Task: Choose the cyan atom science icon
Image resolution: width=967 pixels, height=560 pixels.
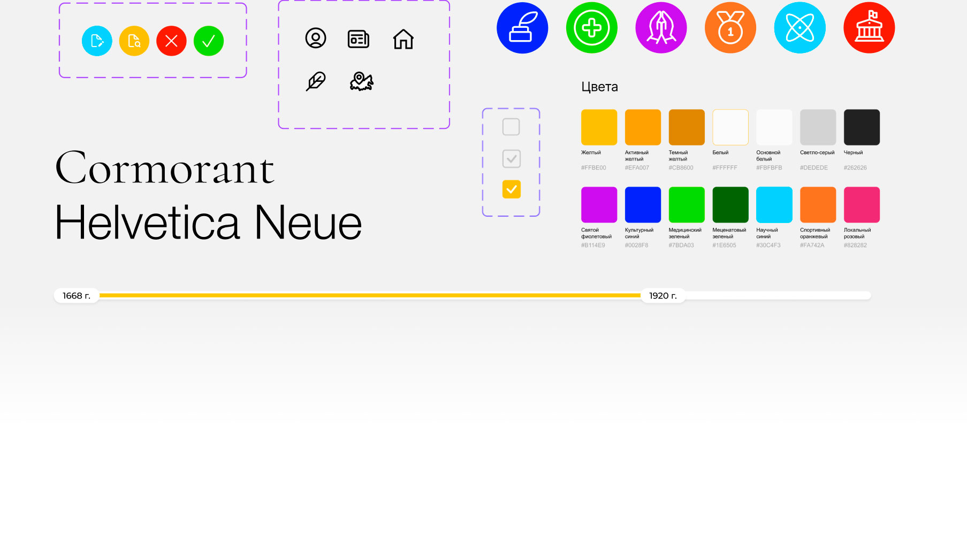Action: (x=800, y=28)
